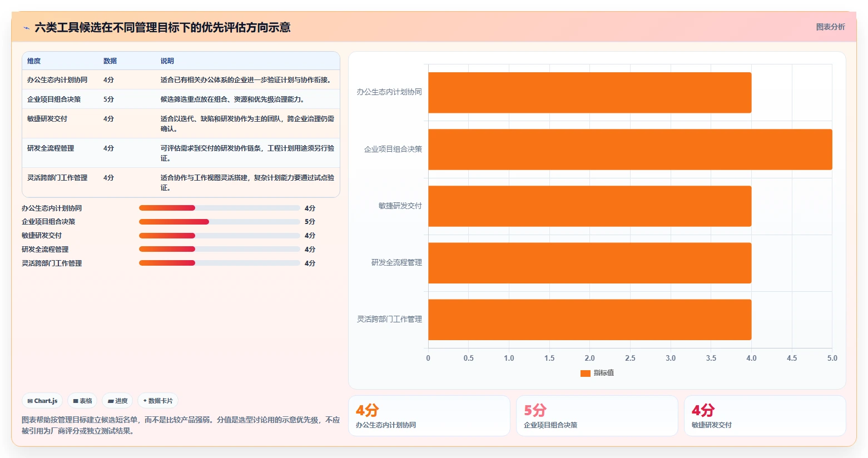Click the 4分 cell in table row 敏捷研发交付
The image size is (868, 458).
tap(108, 119)
